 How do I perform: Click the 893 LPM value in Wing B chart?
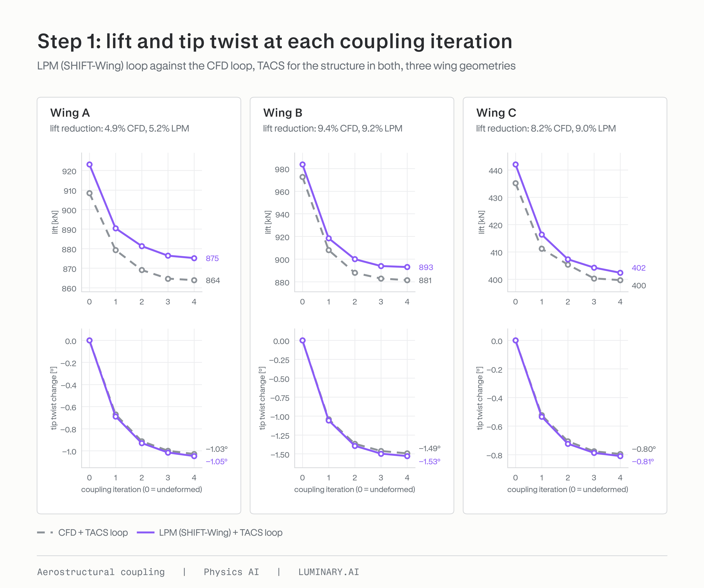pyautogui.click(x=426, y=267)
